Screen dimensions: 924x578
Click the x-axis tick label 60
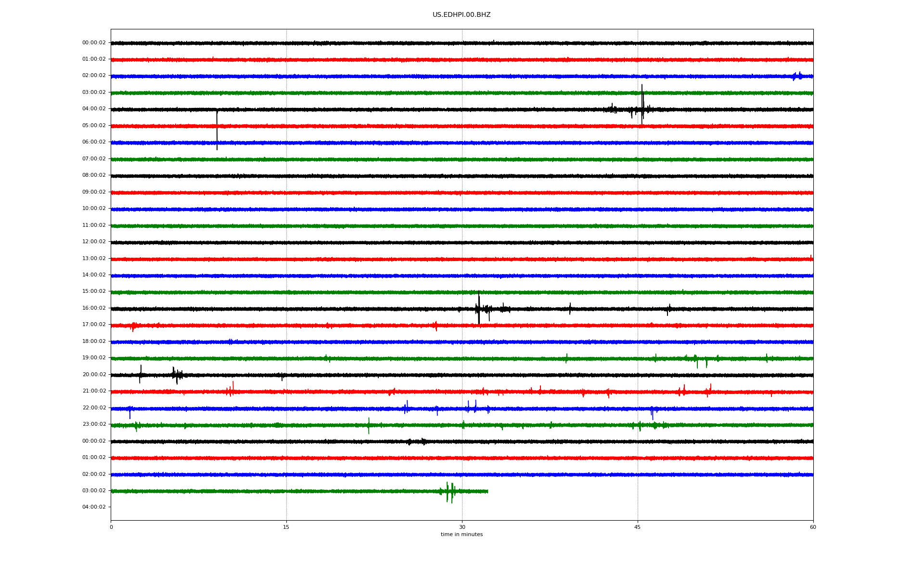click(x=813, y=527)
